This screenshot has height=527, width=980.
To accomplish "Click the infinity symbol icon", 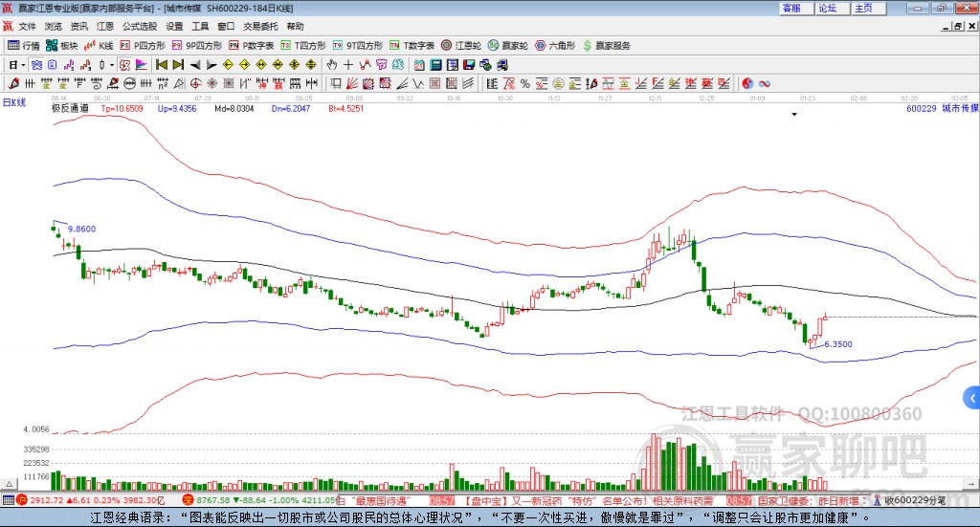I will [765, 83].
